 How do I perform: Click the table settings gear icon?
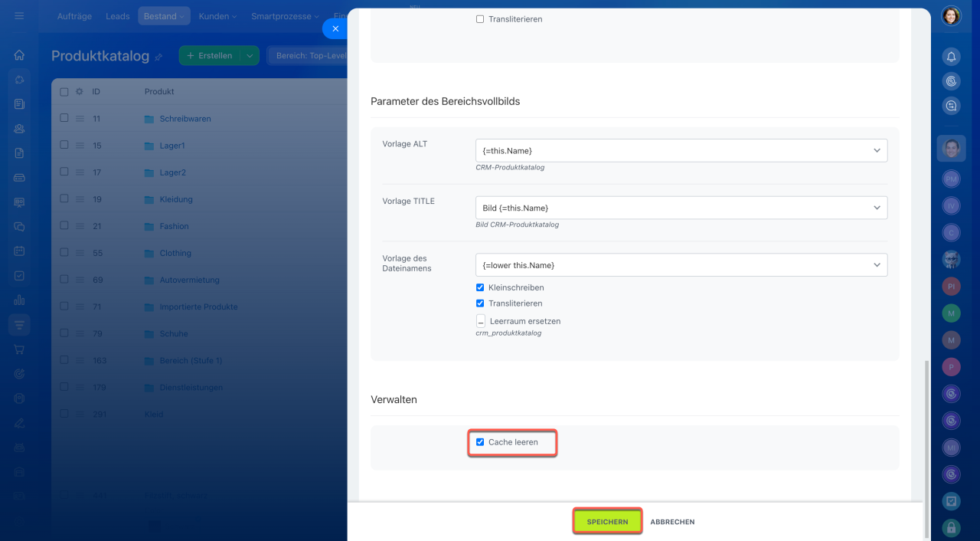point(79,91)
